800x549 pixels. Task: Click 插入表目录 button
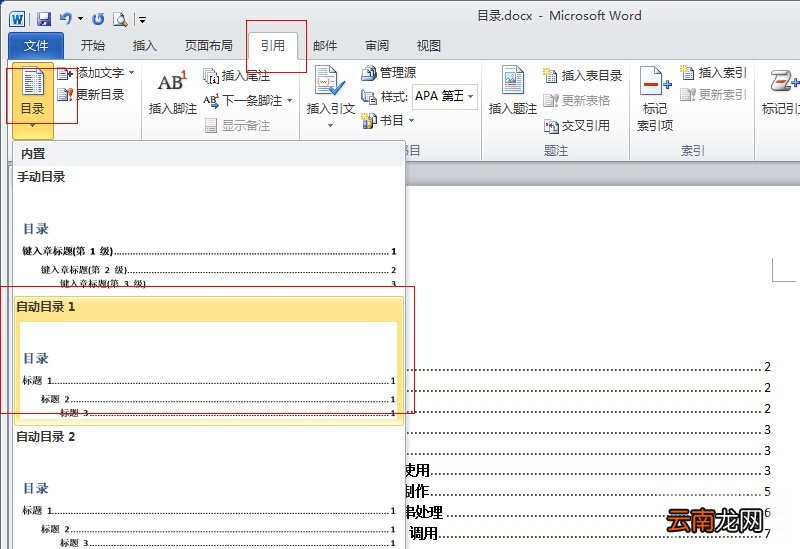click(x=583, y=76)
